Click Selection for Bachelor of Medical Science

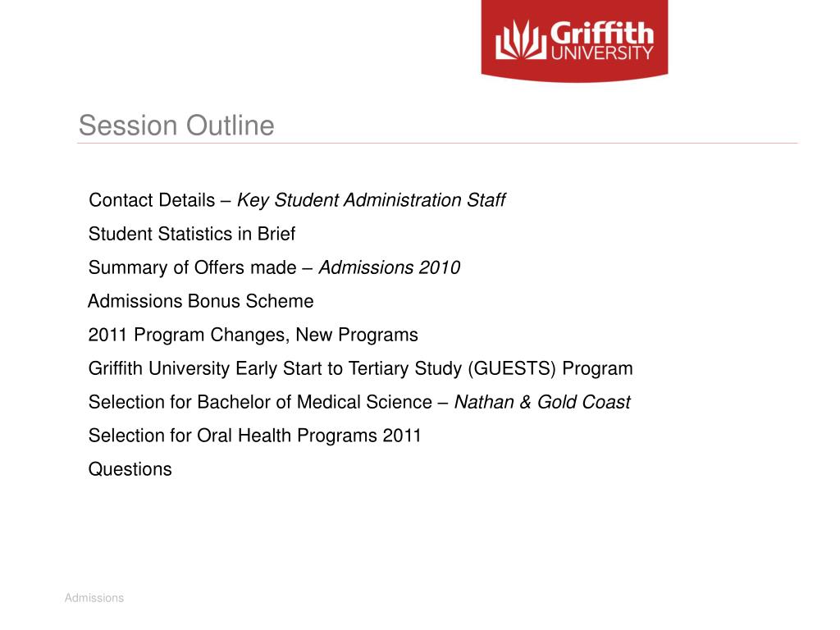coord(260,402)
